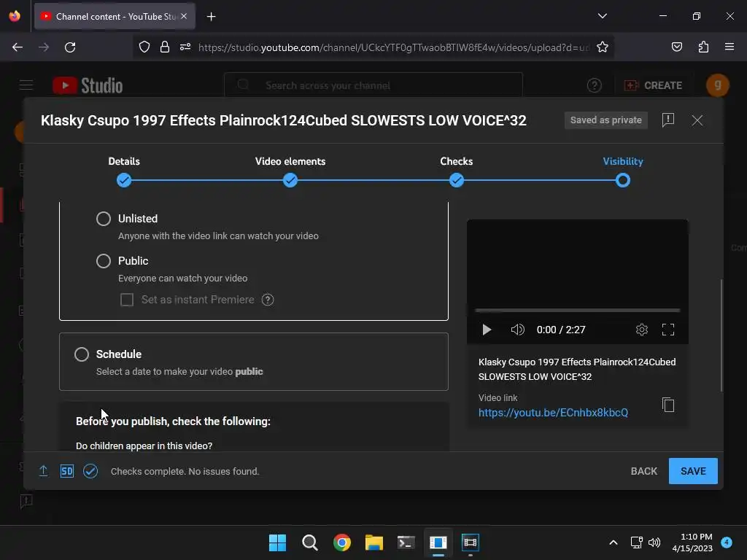The image size is (747, 560).
Task: Open preview player settings gear
Action: pyautogui.click(x=642, y=330)
